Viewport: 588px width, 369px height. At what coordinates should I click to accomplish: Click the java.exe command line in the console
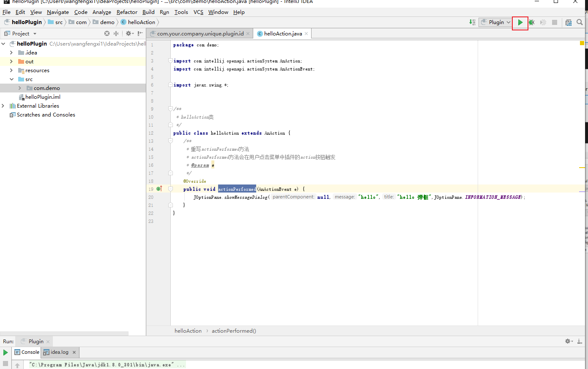[107, 364]
